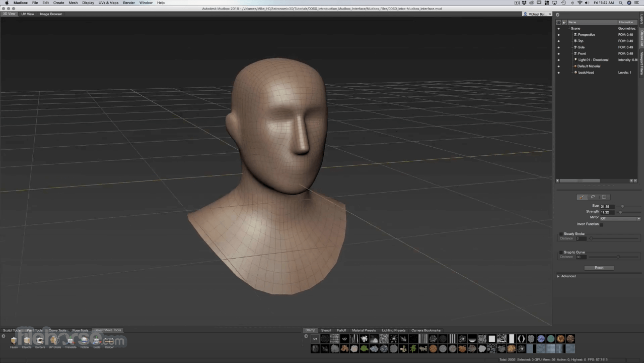This screenshot has width=644, height=363.
Task: Open the UVs & Maps menu
Action: 108,3
